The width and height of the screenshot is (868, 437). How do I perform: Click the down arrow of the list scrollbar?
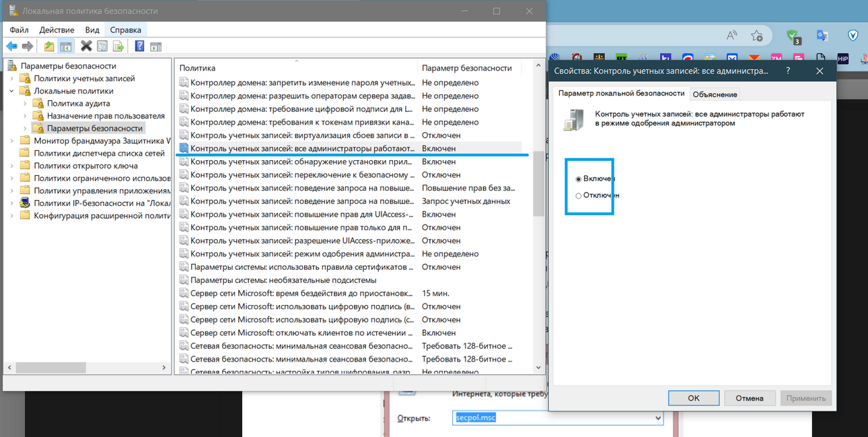538,368
